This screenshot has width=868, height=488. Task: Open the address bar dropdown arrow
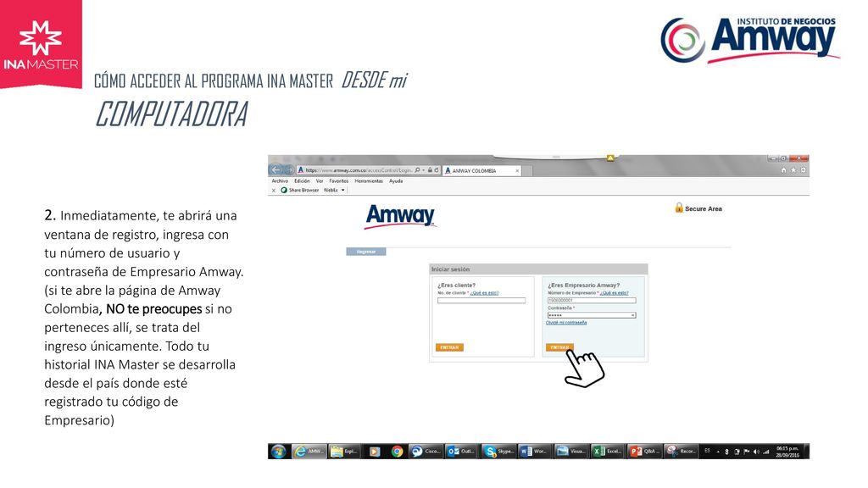[424, 169]
